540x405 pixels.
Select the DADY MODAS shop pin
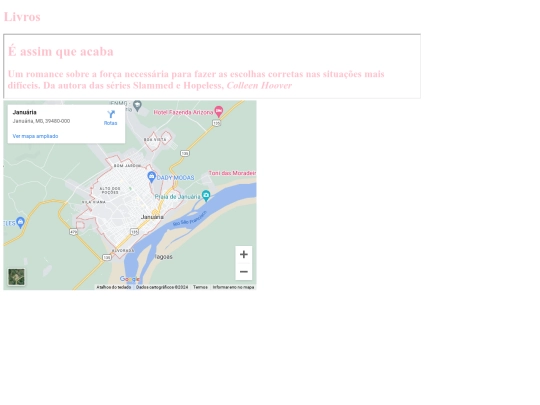point(151,177)
